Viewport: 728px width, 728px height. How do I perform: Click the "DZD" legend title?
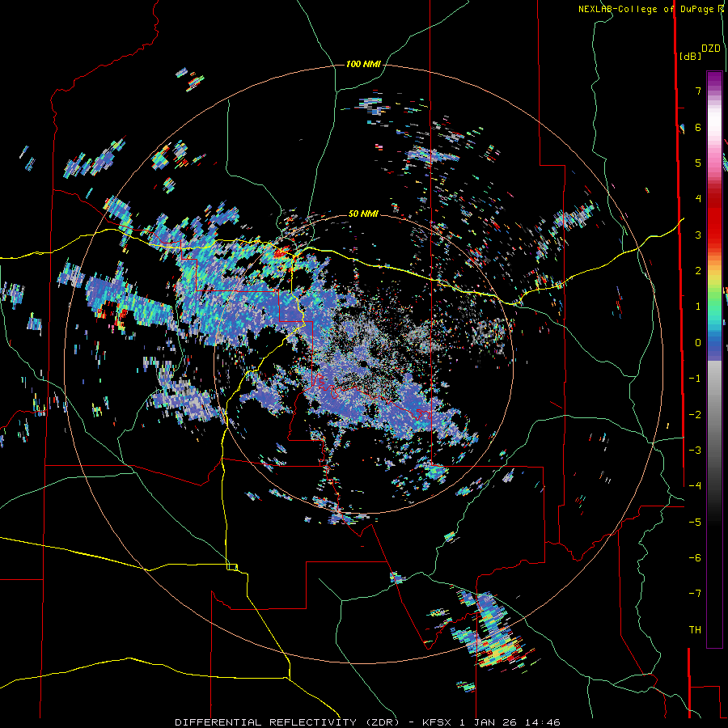point(711,49)
